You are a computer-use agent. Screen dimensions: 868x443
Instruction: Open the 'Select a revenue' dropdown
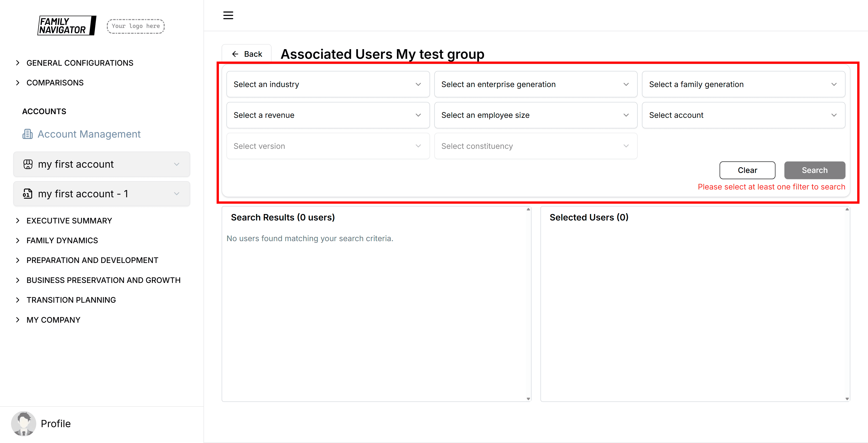click(328, 115)
